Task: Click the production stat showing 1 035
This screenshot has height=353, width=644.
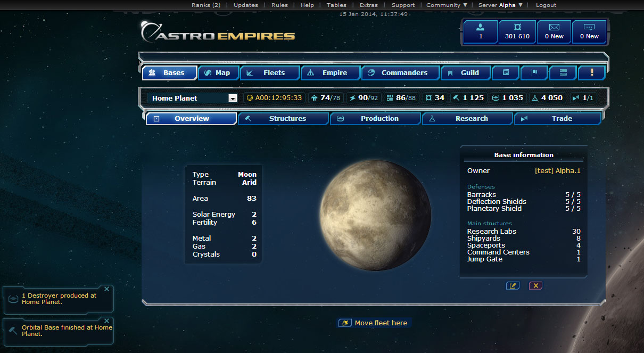Action: point(508,98)
